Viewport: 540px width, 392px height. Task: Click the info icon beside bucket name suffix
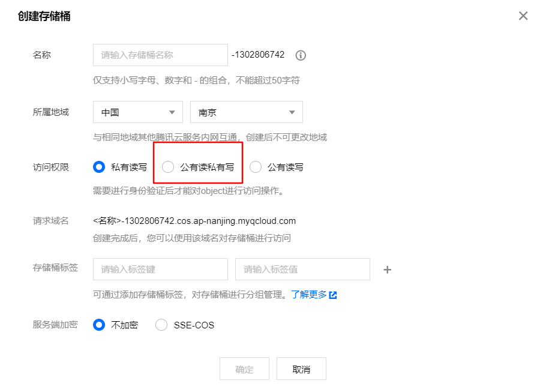(301, 55)
